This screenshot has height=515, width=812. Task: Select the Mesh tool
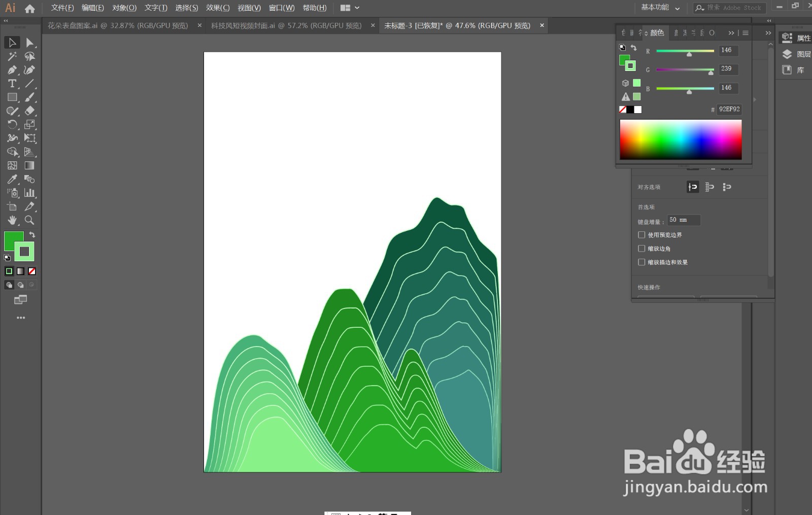tap(12, 165)
